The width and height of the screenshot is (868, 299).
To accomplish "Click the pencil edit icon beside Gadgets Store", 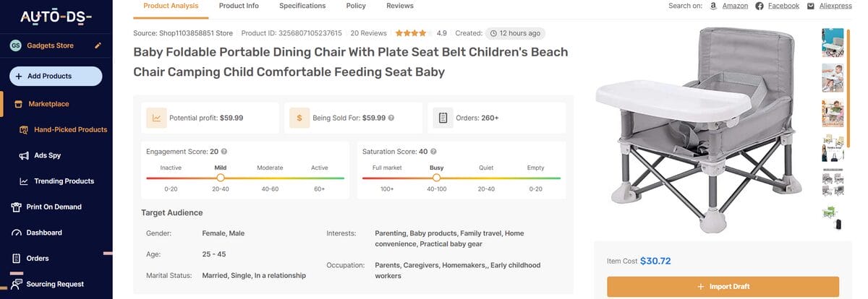I will (98, 45).
